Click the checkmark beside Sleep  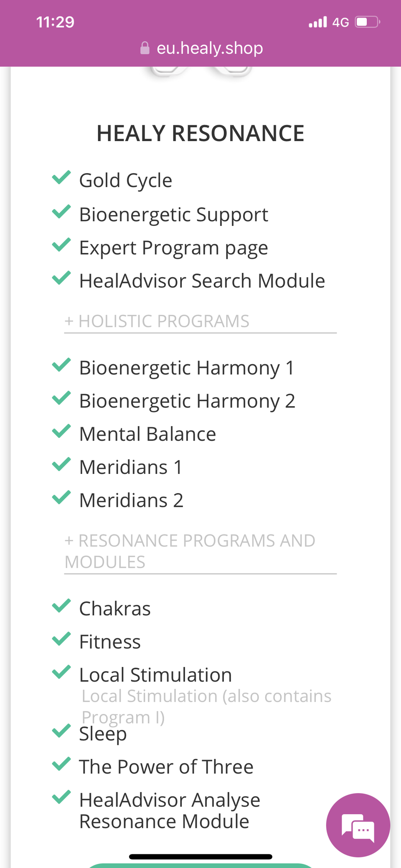click(x=61, y=731)
